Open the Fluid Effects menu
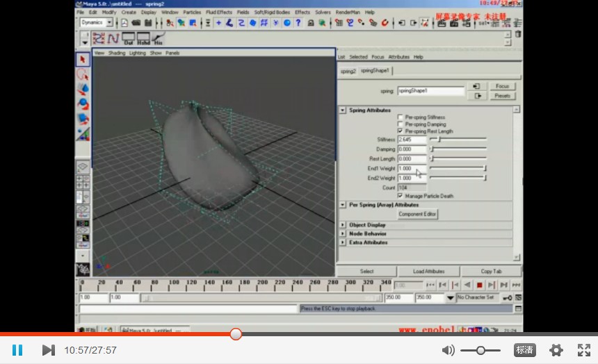The width and height of the screenshot is (598, 364). (219, 13)
